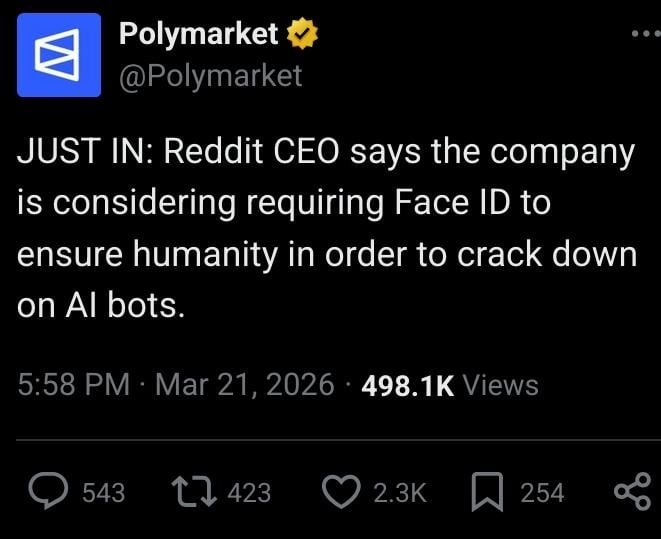Click the "JUST IN" text in the tweet
The height and width of the screenshot is (539, 661).
tap(79, 152)
